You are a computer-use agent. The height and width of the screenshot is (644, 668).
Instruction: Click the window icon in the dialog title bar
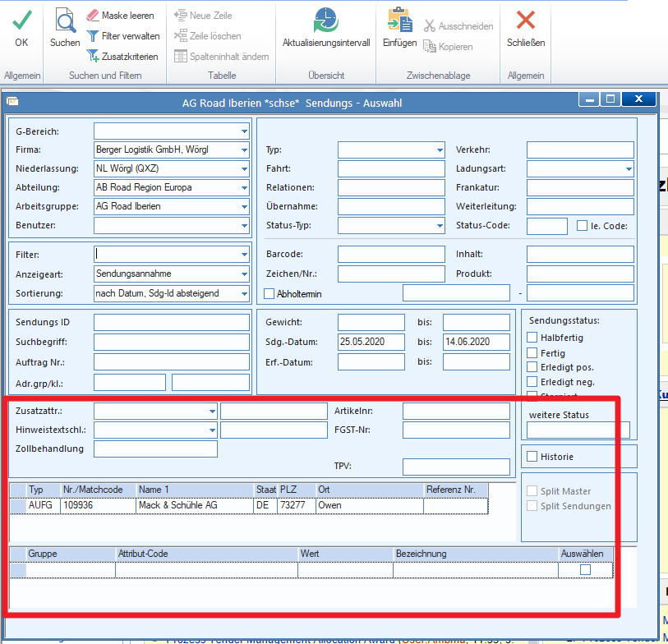coord(12,101)
